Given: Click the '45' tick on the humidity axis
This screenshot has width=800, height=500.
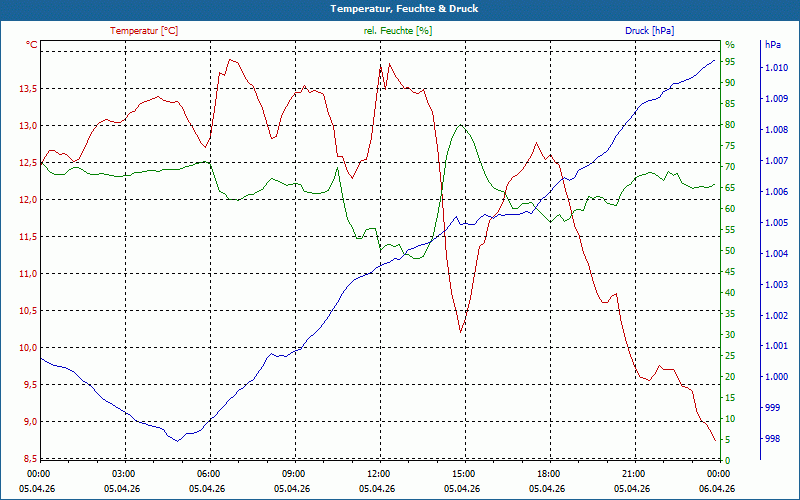Looking at the screenshot, I should [x=730, y=271].
